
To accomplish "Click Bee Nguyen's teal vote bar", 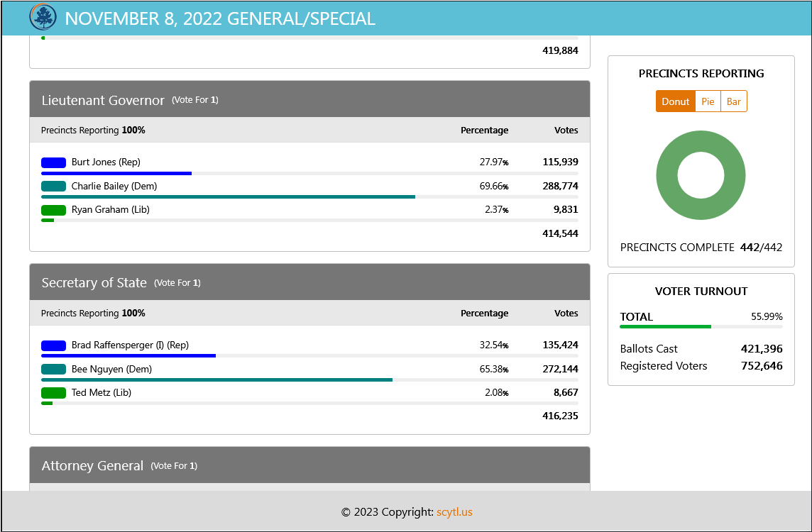I will (x=216, y=380).
